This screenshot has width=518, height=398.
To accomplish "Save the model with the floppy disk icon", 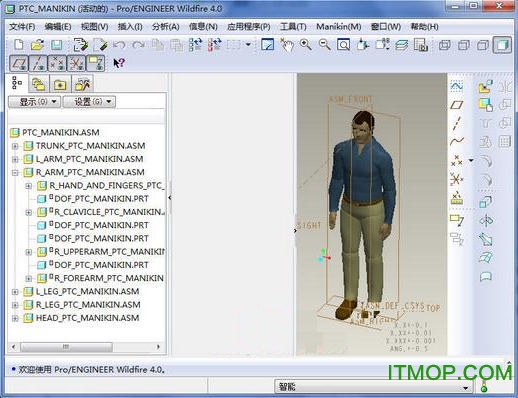I will (57, 45).
